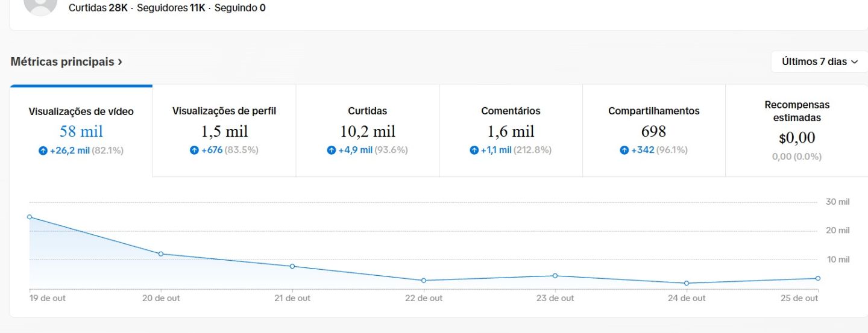Click the "58 mil" video views value
This screenshot has height=333, width=868.
[x=81, y=131]
